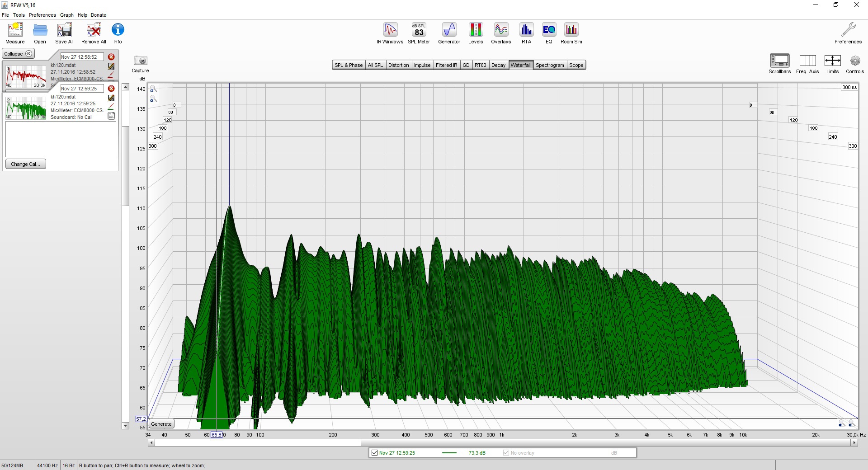
Task: Open a measurement file
Action: 40,33
